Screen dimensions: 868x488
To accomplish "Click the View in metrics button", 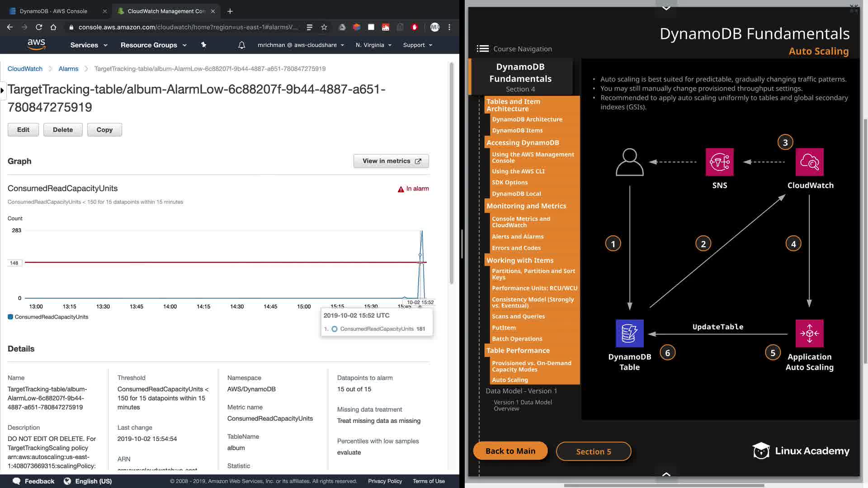I will tap(391, 161).
